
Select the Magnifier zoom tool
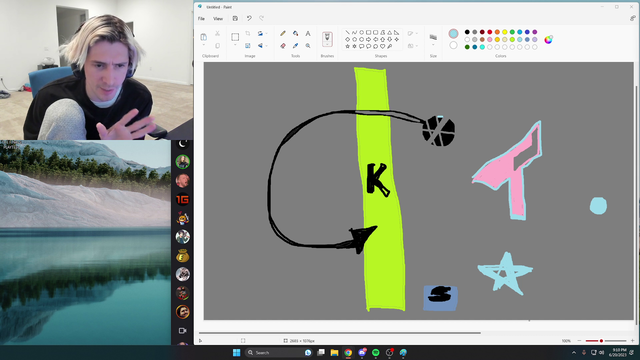tap(308, 46)
